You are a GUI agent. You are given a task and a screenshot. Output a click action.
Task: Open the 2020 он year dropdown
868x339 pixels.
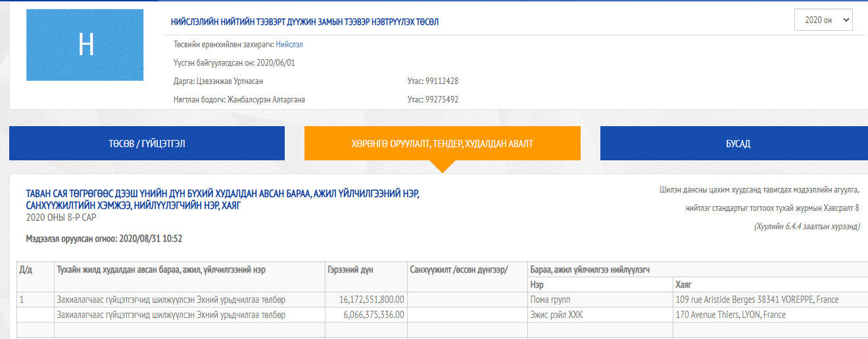click(x=823, y=20)
